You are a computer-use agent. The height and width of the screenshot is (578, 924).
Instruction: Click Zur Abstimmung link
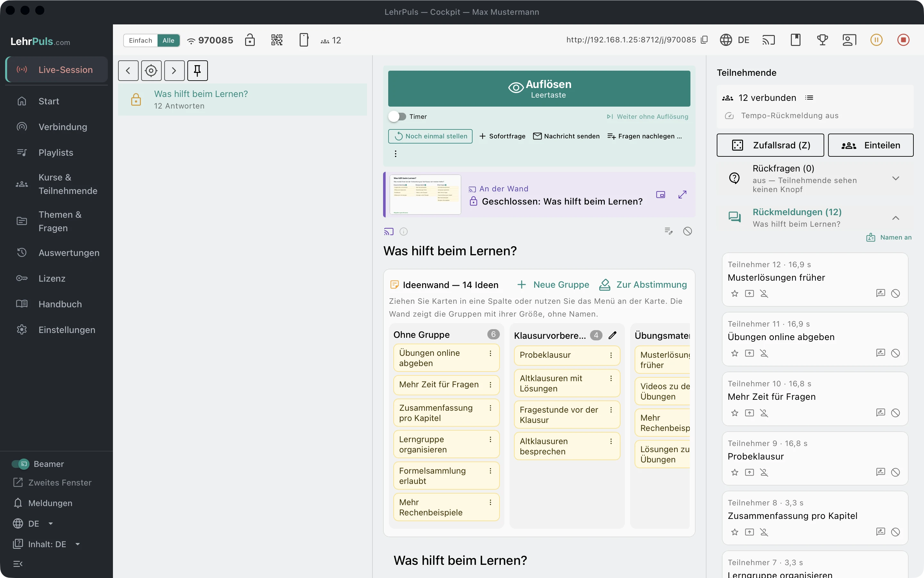(x=643, y=285)
